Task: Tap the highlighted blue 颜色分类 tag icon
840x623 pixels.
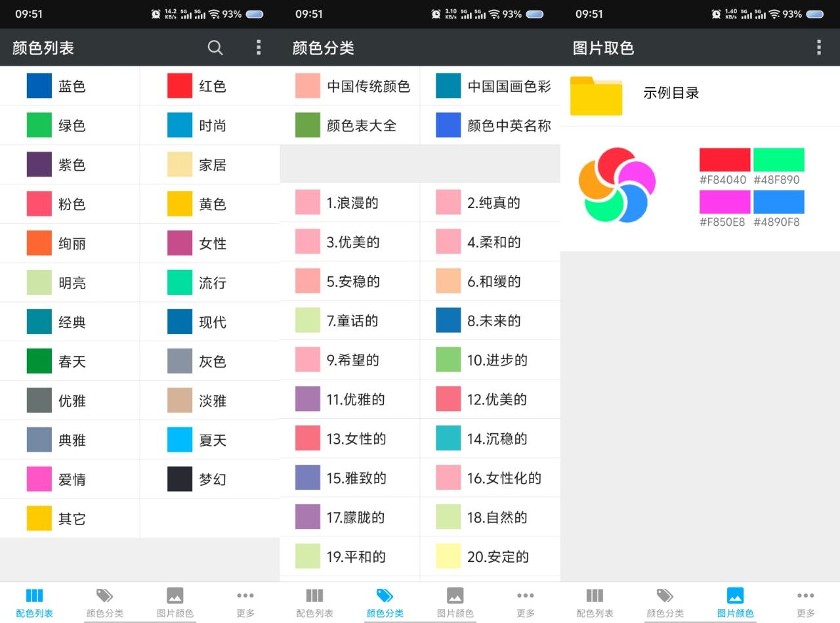Action: click(385, 596)
